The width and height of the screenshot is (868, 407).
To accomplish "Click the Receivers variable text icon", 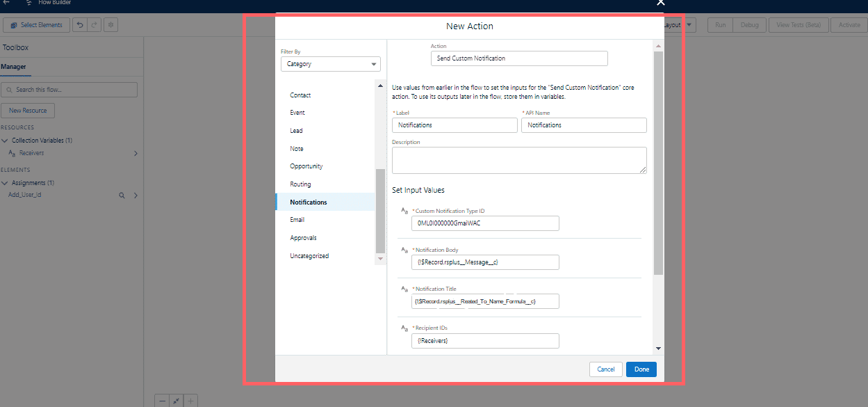I will (x=12, y=153).
